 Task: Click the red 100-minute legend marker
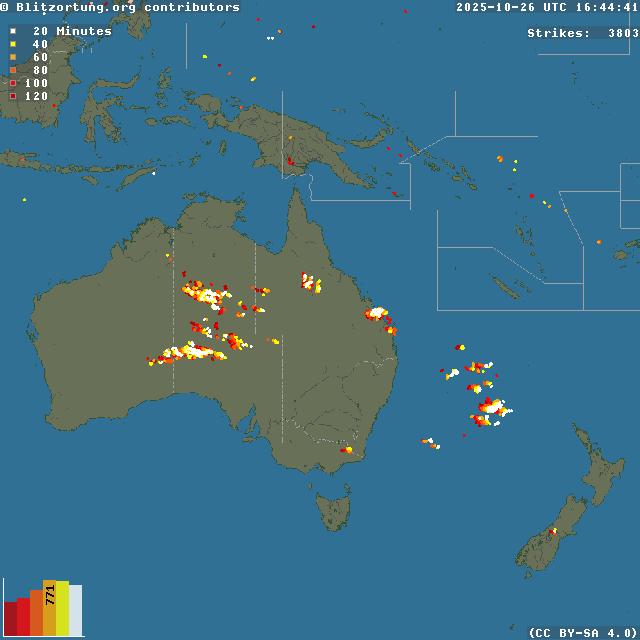[x=13, y=83]
